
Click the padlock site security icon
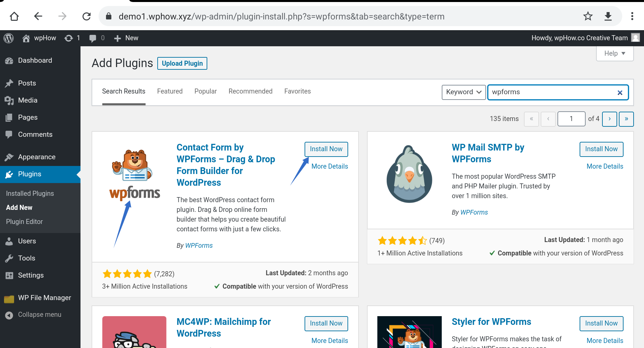(108, 16)
